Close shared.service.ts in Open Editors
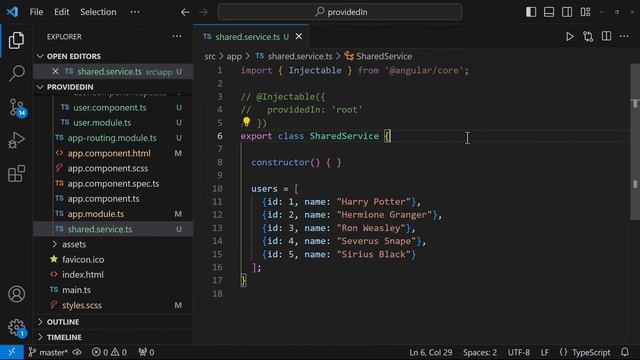 [55, 71]
